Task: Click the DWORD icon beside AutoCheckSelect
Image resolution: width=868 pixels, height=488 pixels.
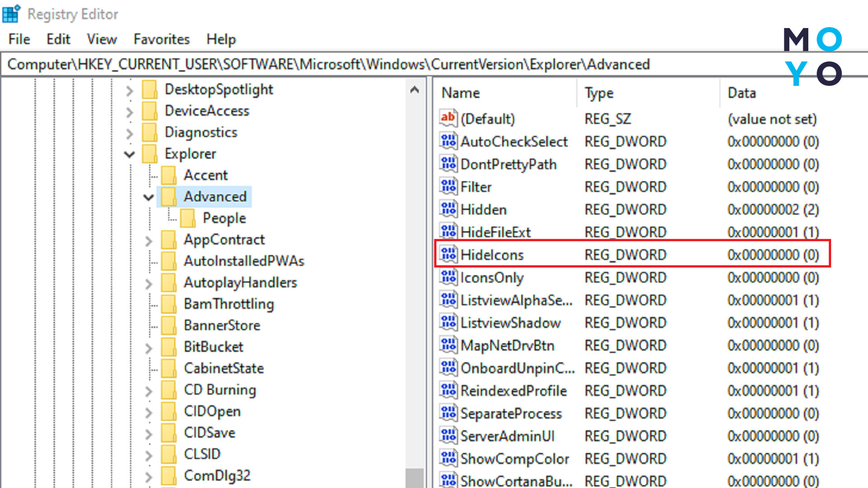Action: (x=448, y=141)
